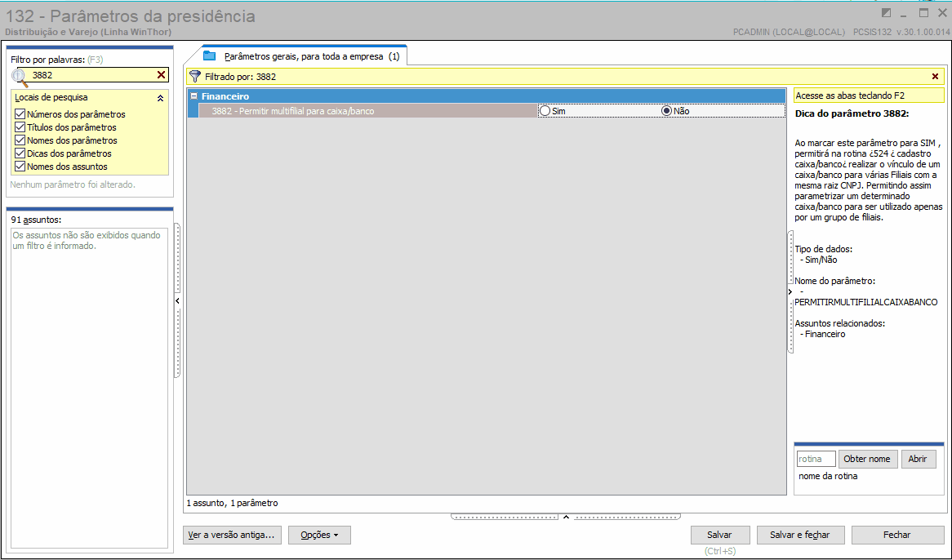The height and width of the screenshot is (560, 952).
Task: Click the Salvar button
Action: [720, 535]
